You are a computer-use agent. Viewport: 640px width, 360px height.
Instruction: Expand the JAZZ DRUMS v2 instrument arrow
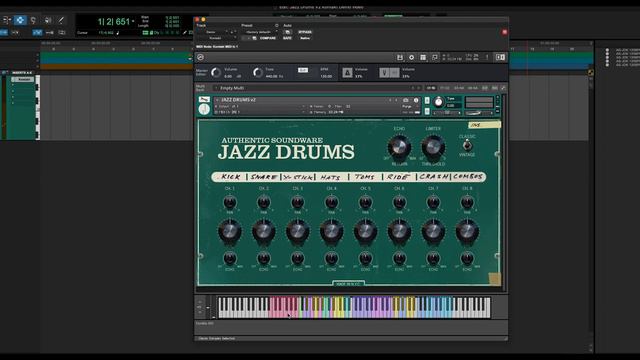point(217,100)
